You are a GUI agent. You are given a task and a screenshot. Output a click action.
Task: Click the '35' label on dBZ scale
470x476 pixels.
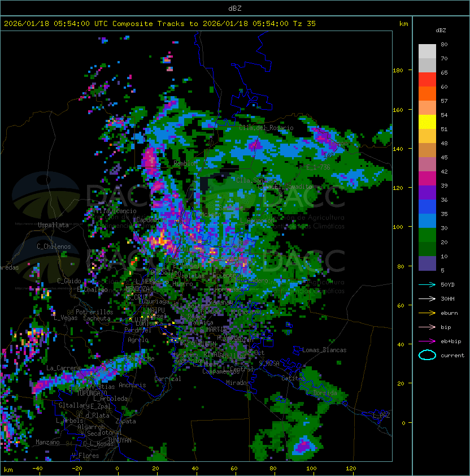click(444, 214)
